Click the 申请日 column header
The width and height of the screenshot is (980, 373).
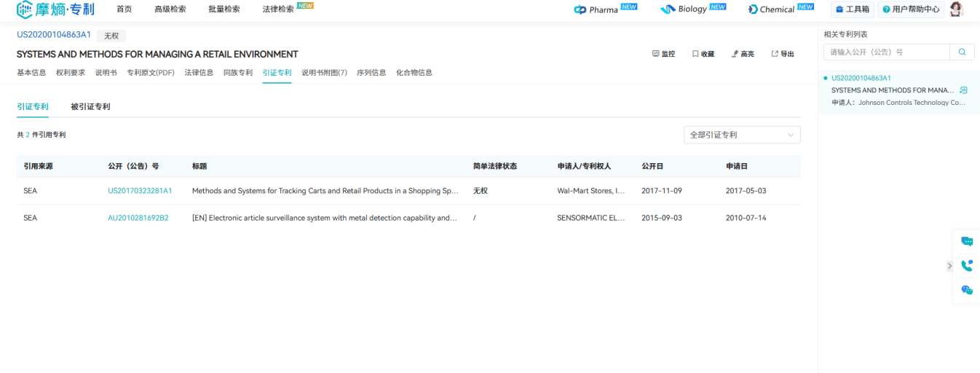coord(737,166)
